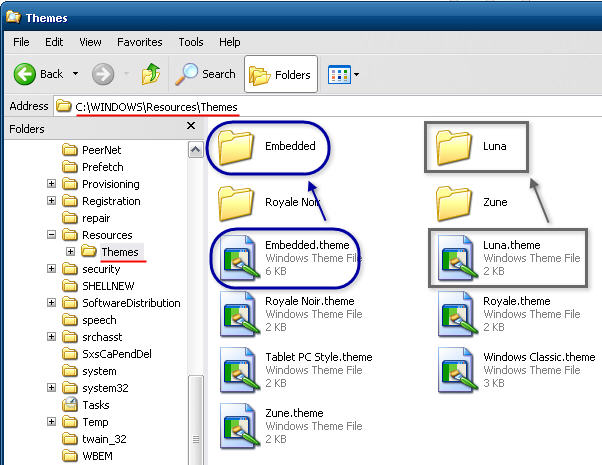Collapse the Resources tree node
The height and width of the screenshot is (465, 602).
[51, 234]
